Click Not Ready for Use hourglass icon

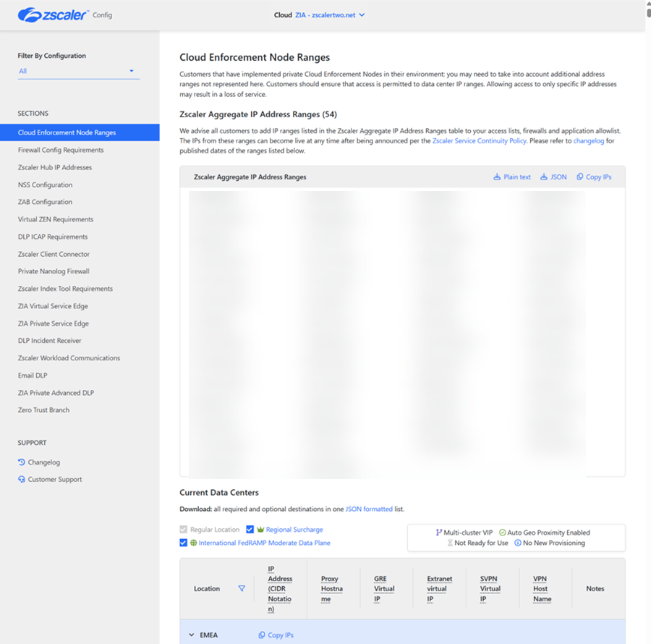[450, 543]
